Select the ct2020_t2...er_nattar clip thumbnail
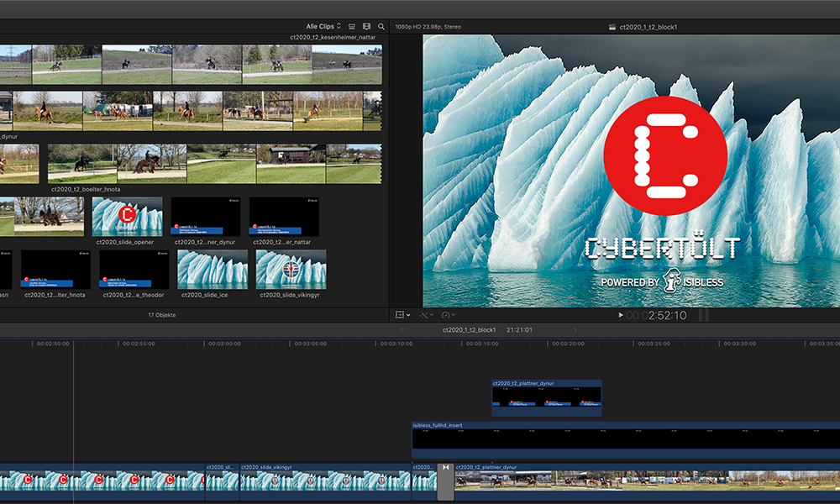 pyautogui.click(x=284, y=217)
